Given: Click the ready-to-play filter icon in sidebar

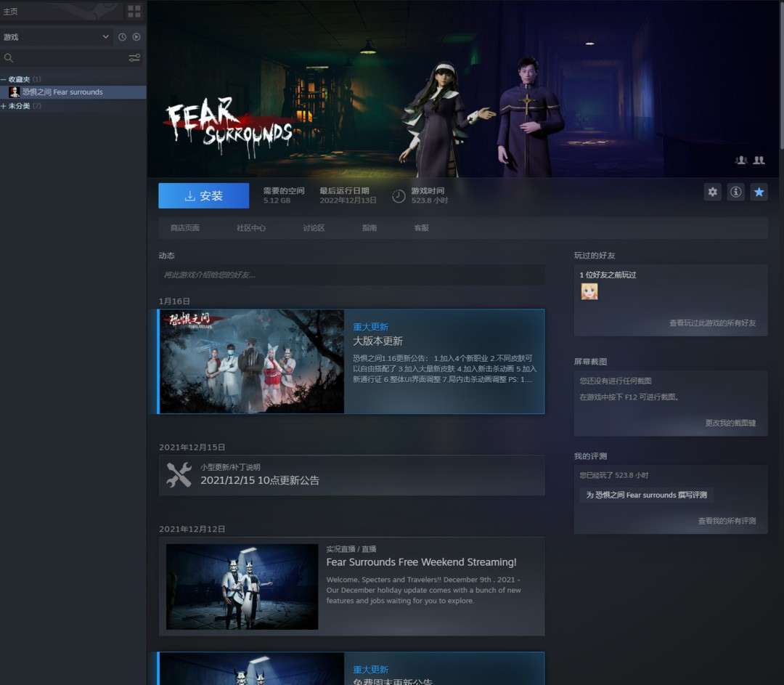Looking at the screenshot, I should point(136,37).
